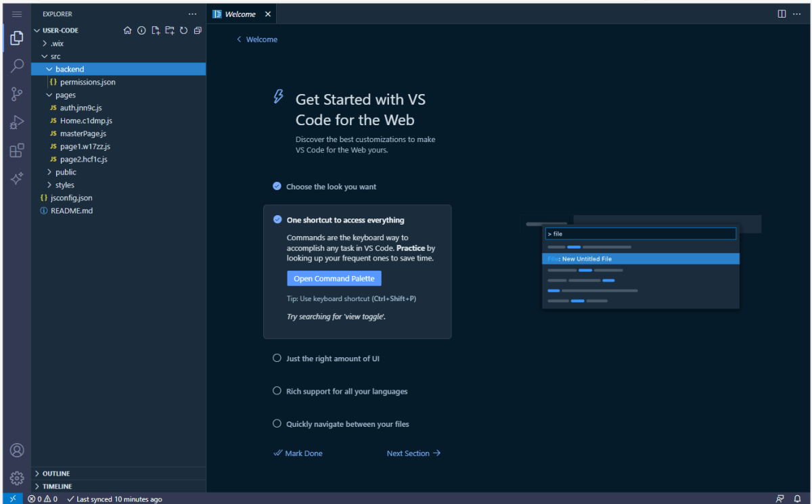Open the hamburger application menu
The height and width of the screenshot is (504, 812).
point(17,14)
